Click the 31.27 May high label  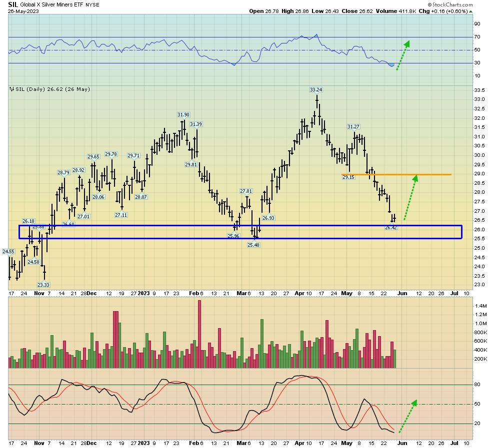(354, 126)
